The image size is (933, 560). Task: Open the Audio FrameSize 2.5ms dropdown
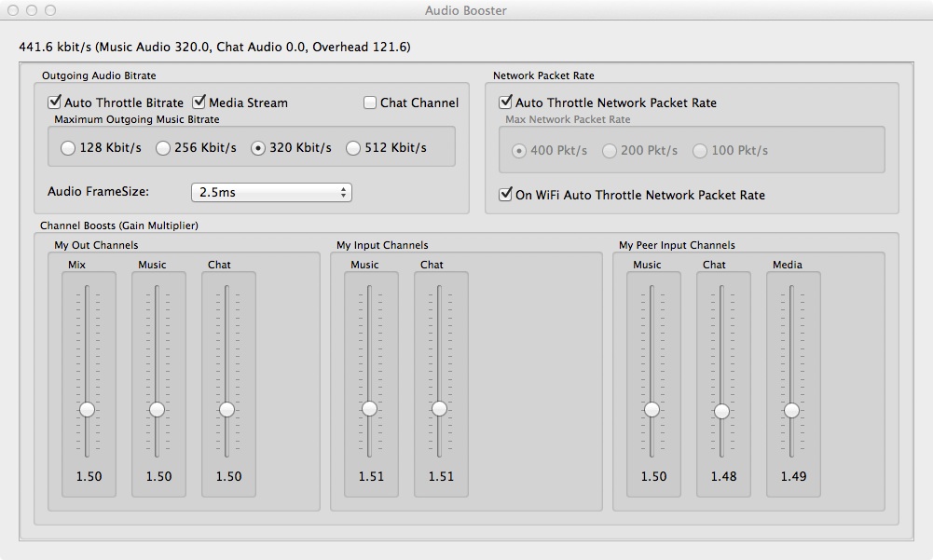[271, 192]
